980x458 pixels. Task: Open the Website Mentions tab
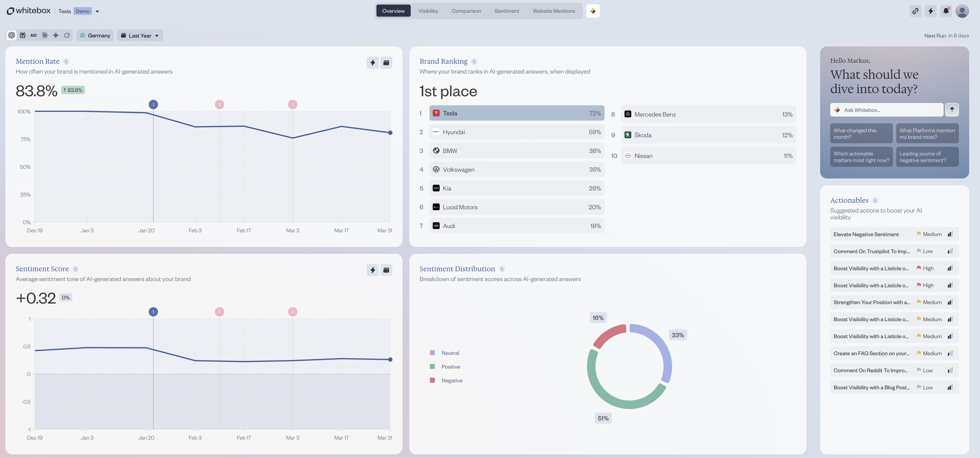pyautogui.click(x=554, y=11)
